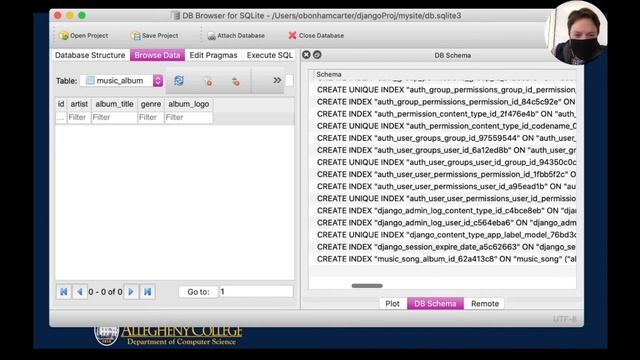Select the django_admin_log_user_id_c564eba6 index row
Viewport: 640px width, 360px height.
coord(442,222)
